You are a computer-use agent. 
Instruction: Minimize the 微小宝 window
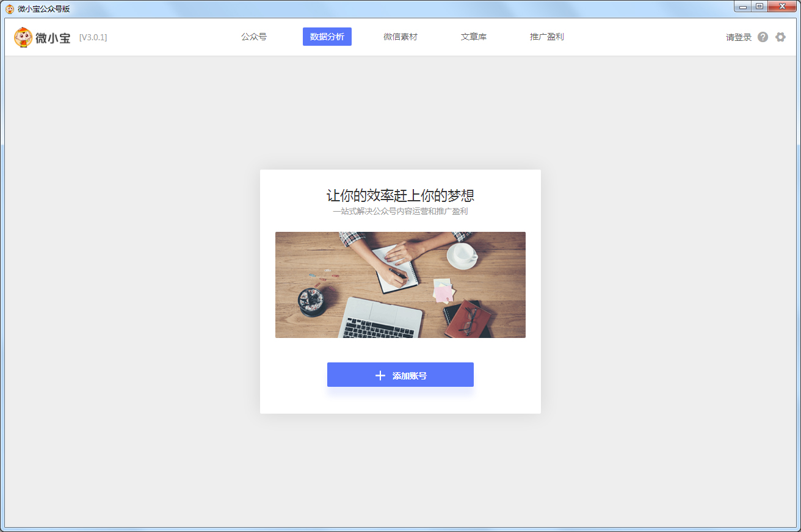coord(743,6)
